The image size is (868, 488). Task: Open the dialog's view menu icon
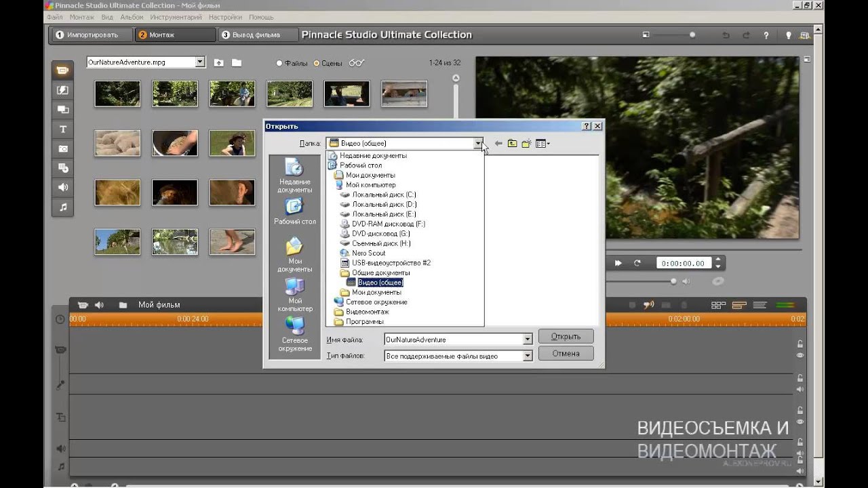(542, 143)
